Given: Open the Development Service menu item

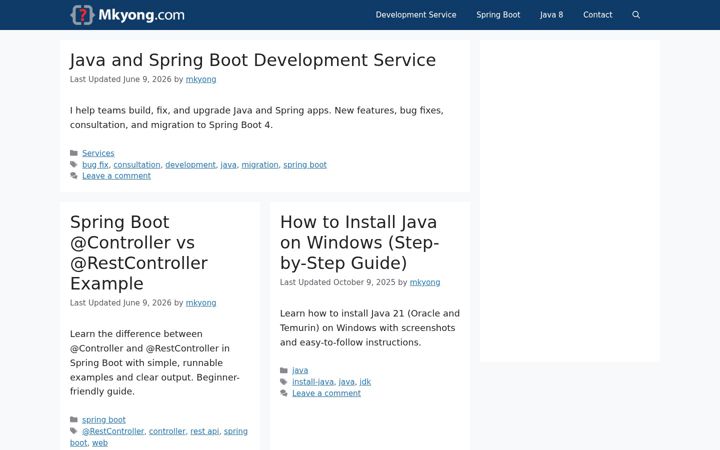Looking at the screenshot, I should coord(416,15).
